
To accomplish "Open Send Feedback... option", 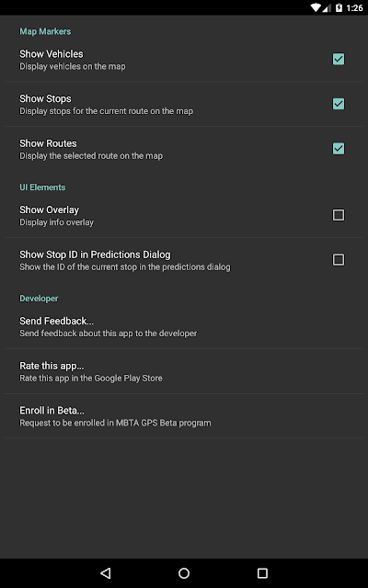I will click(184, 327).
